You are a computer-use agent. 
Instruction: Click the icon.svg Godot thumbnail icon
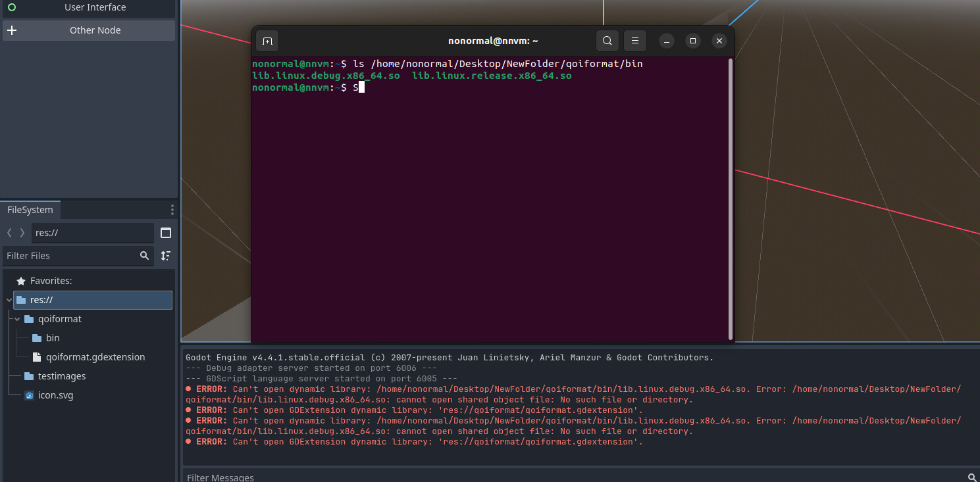[29, 396]
